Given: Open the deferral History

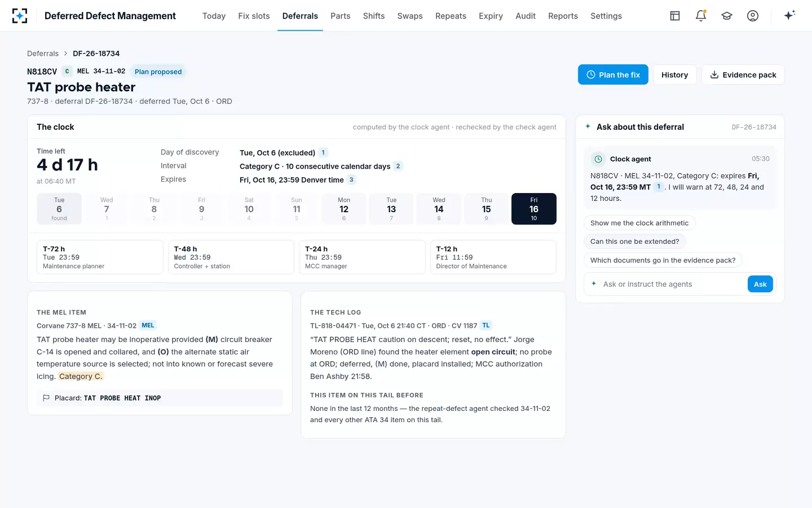Looking at the screenshot, I should 674,75.
